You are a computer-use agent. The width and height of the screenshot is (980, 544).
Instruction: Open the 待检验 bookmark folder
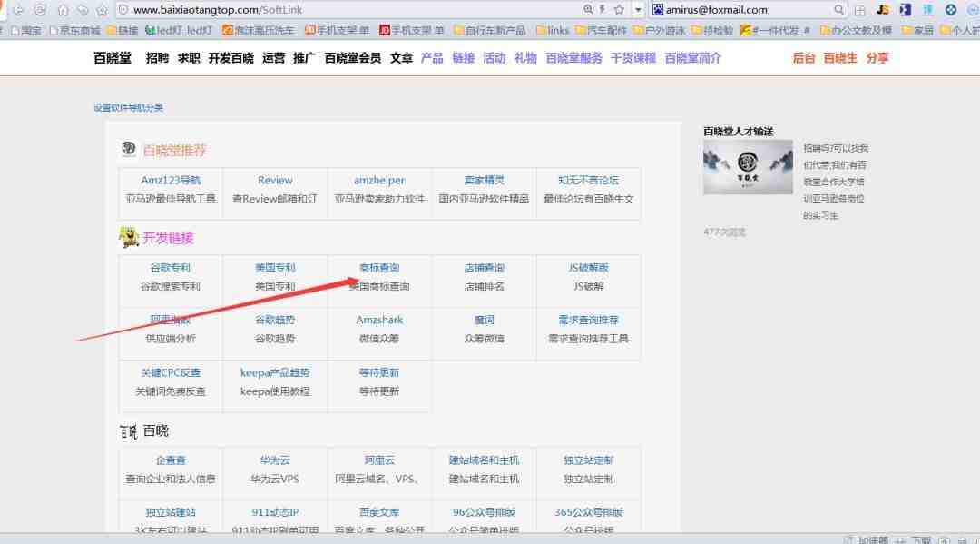712,30
